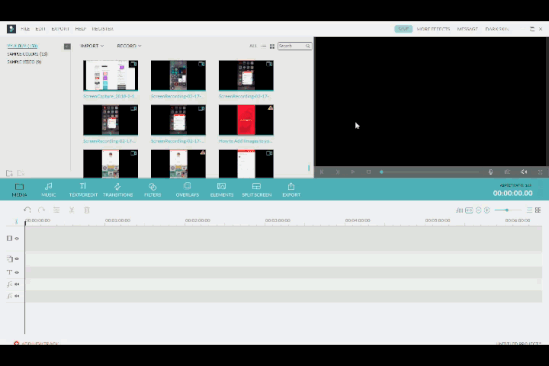The image size is (549, 366).
Task: Click the picture-in-picture track icon
Action: point(9,259)
